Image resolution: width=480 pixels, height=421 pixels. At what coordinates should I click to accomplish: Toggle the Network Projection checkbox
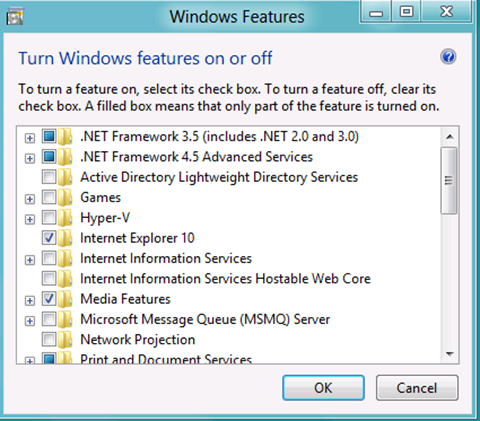(49, 340)
